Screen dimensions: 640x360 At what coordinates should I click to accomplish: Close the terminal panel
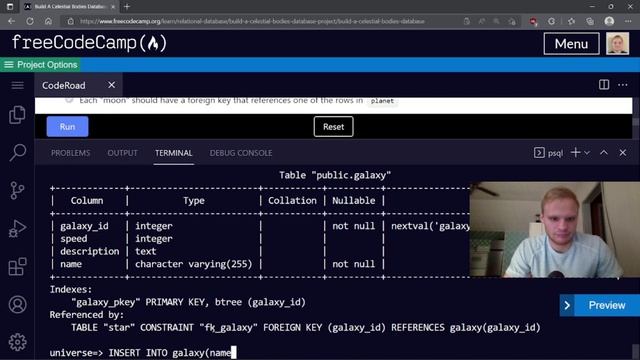[x=622, y=153]
